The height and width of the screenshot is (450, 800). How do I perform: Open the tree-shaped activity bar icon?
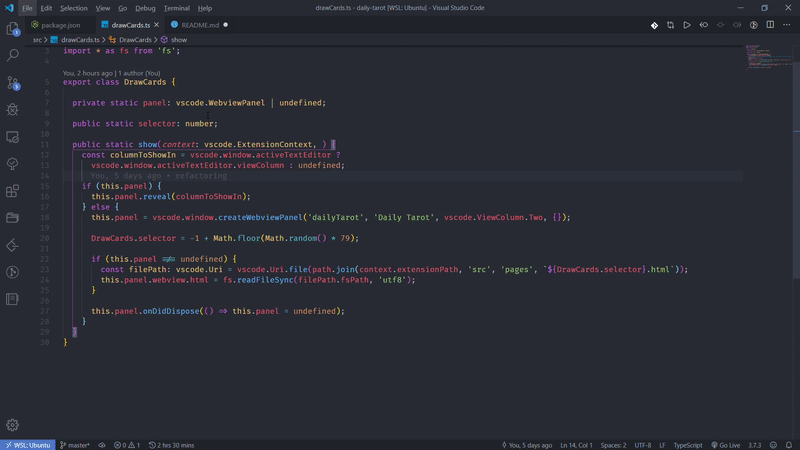pos(13,164)
